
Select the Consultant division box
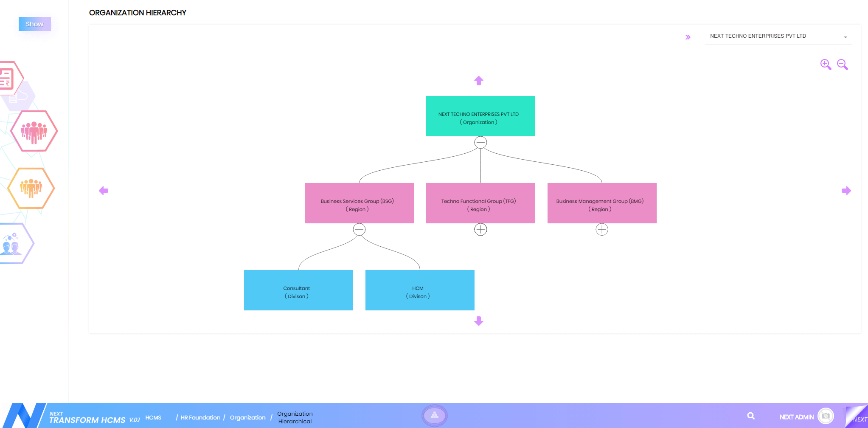[x=298, y=290]
